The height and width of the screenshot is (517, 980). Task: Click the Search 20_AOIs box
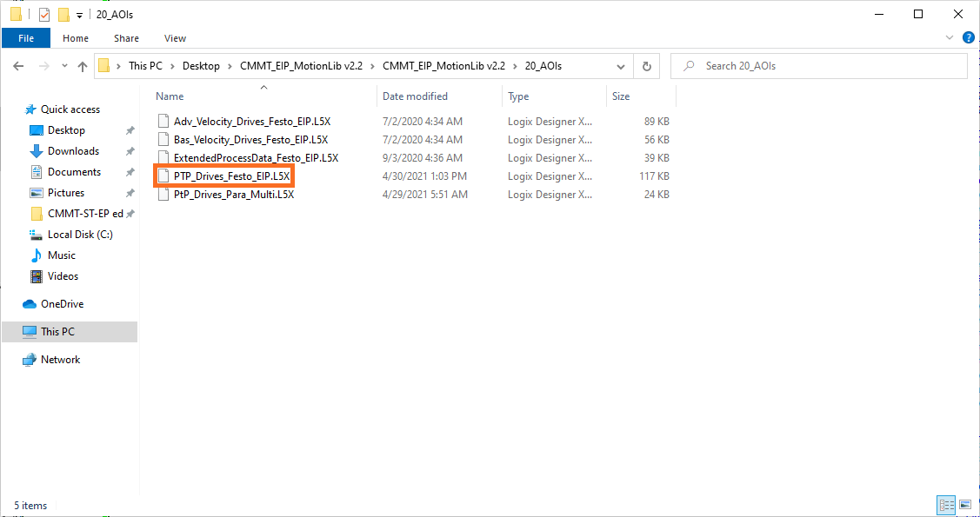click(x=819, y=65)
